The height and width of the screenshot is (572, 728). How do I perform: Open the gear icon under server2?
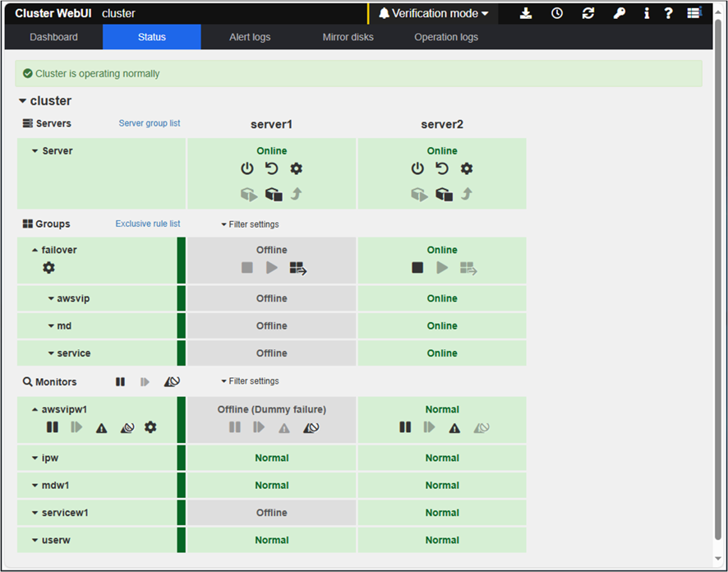coord(467,168)
